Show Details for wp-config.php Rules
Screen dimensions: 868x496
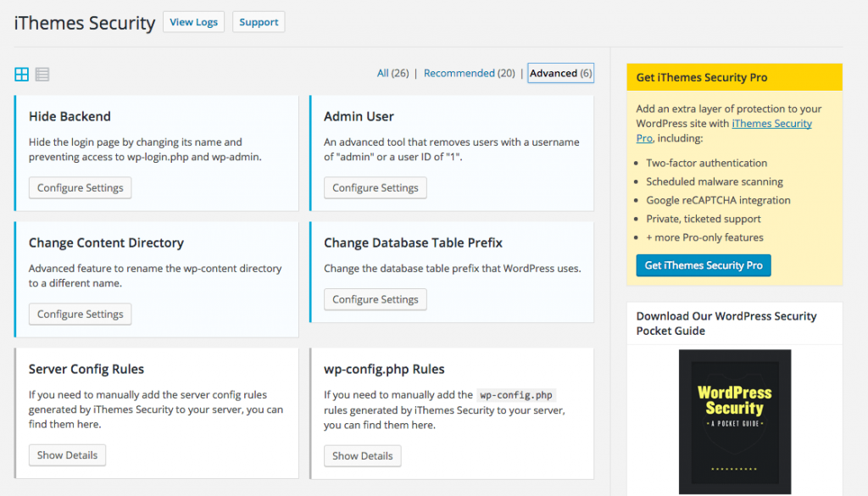(x=363, y=456)
